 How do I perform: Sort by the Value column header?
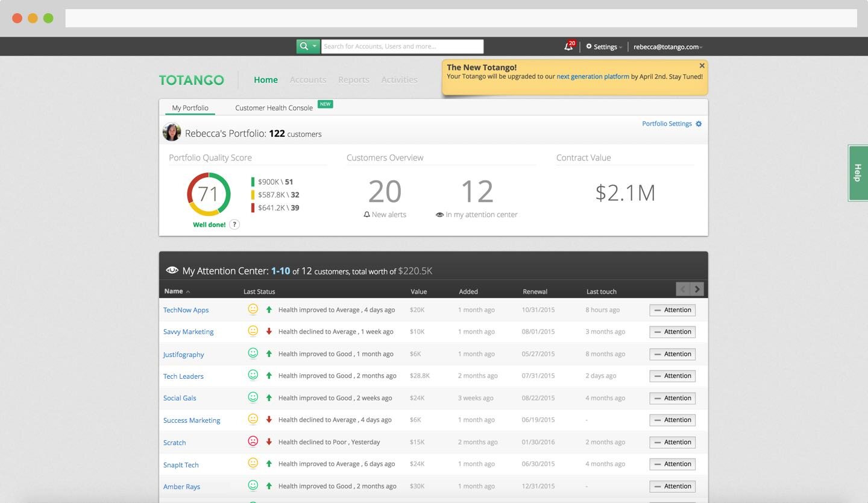pyautogui.click(x=418, y=292)
